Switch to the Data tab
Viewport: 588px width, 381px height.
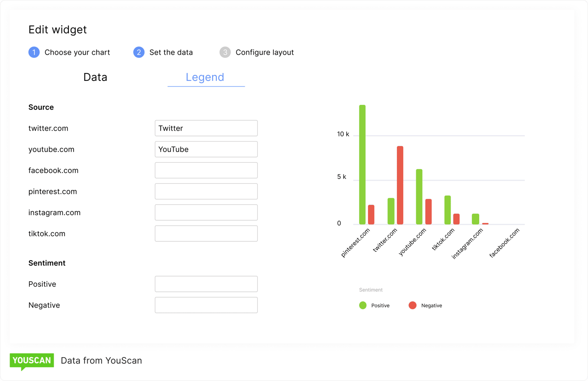[95, 77]
